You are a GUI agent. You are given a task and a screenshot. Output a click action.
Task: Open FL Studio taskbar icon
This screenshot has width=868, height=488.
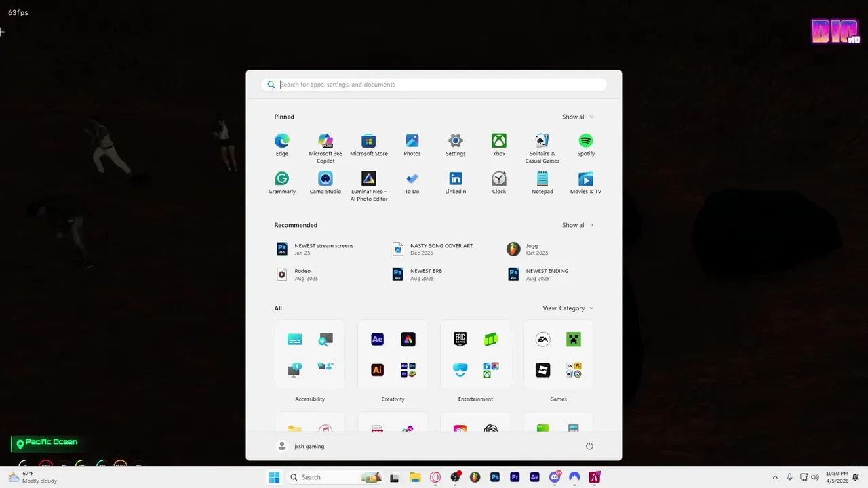475,477
